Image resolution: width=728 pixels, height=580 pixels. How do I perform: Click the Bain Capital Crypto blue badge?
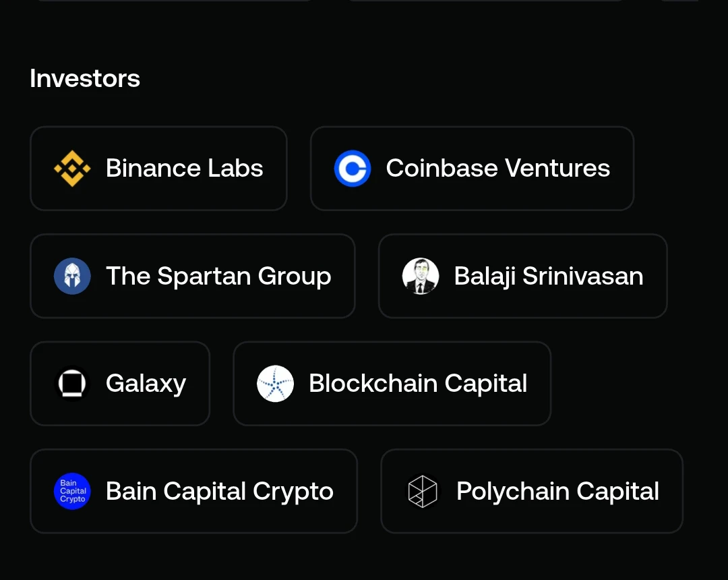click(72, 491)
